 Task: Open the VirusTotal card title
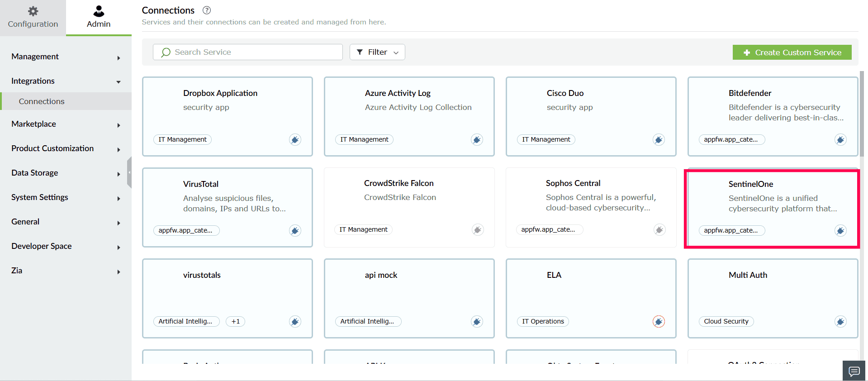click(x=201, y=184)
